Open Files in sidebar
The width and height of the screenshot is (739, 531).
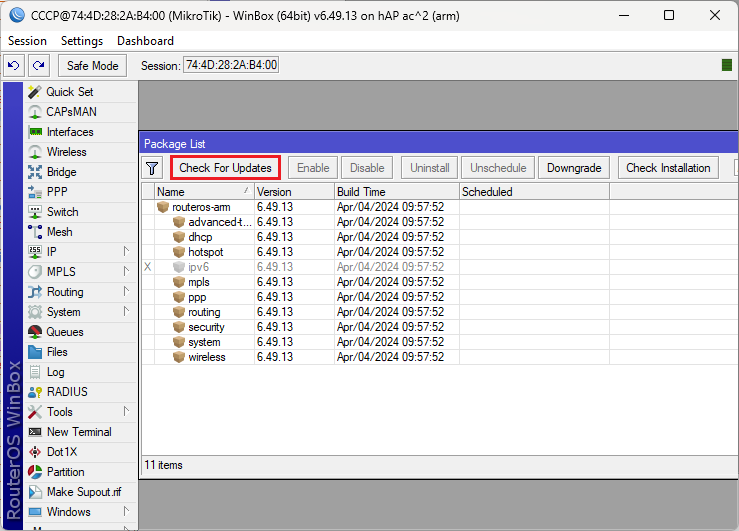[80, 352]
